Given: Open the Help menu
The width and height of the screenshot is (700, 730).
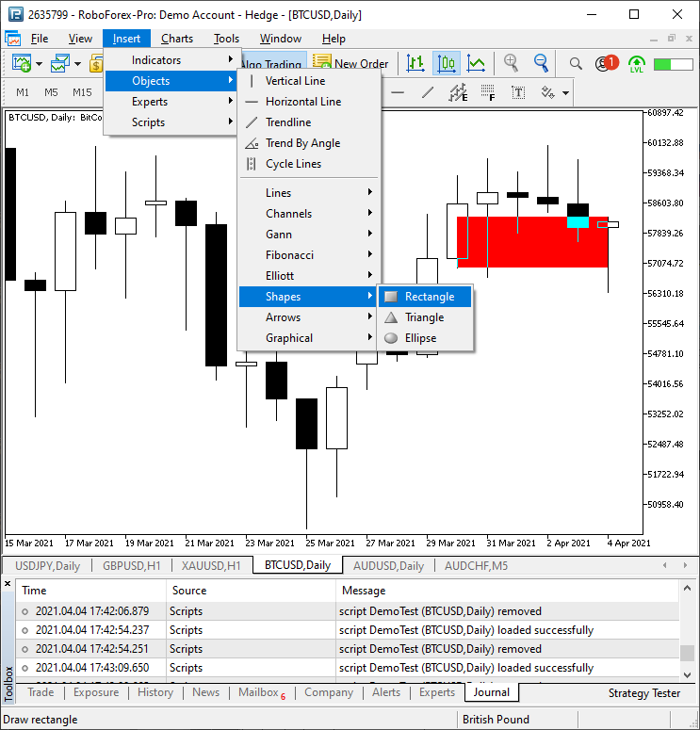Looking at the screenshot, I should pos(334,39).
